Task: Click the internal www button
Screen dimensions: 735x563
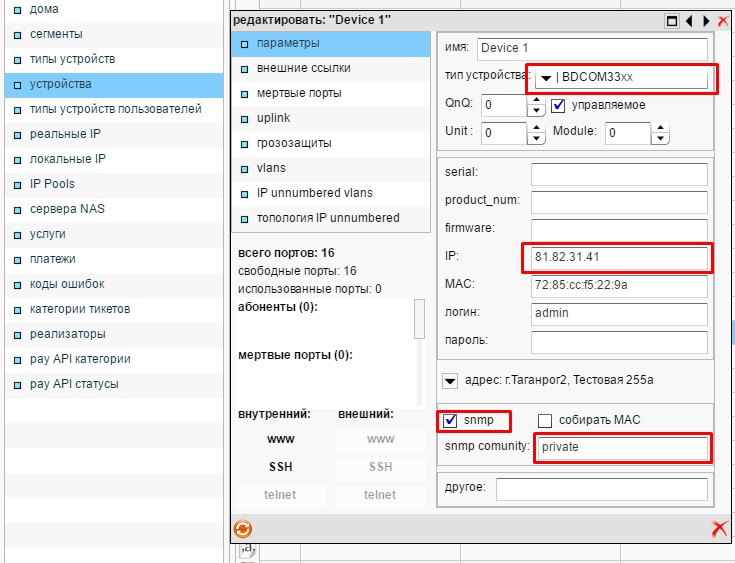Action: [x=281, y=439]
